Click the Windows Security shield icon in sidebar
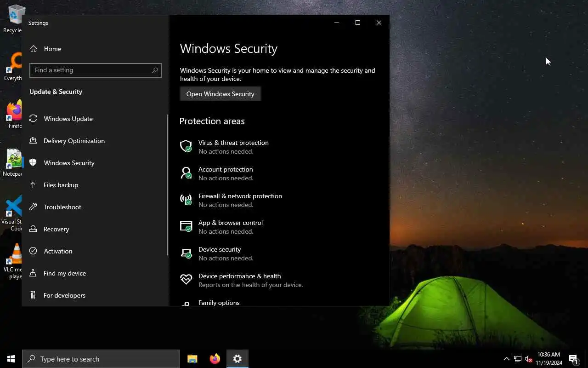Image resolution: width=588 pixels, height=368 pixels. [33, 163]
